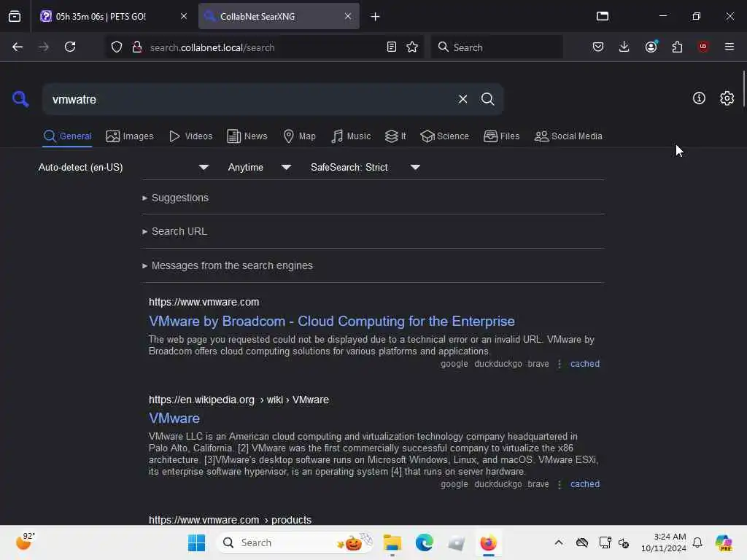Open a new browser tab
The image size is (747, 560).
pos(376,17)
